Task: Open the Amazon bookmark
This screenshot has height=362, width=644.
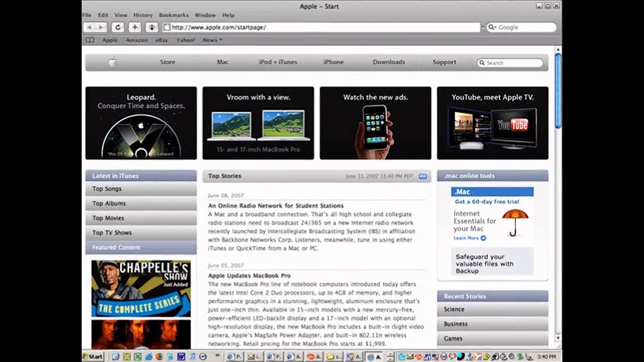Action: pos(136,40)
